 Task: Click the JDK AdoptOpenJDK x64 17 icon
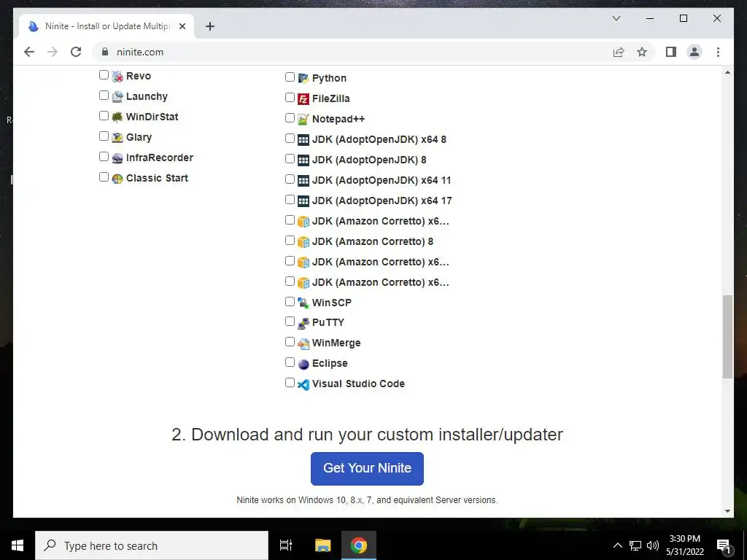(303, 201)
